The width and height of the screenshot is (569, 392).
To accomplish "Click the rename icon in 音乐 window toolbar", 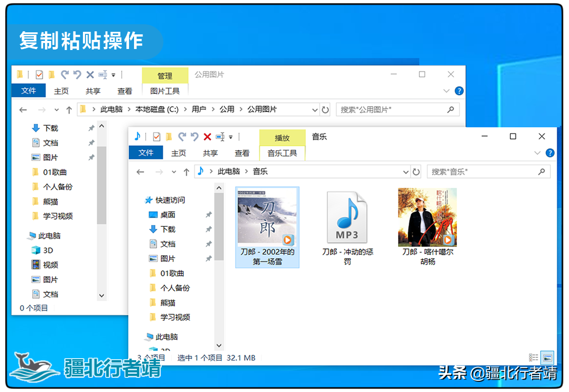I will point(221,136).
